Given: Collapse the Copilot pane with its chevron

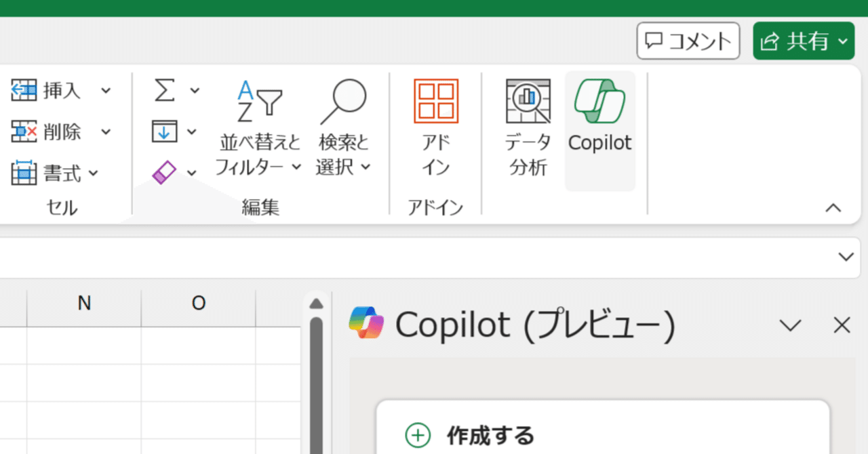Looking at the screenshot, I should [789, 325].
